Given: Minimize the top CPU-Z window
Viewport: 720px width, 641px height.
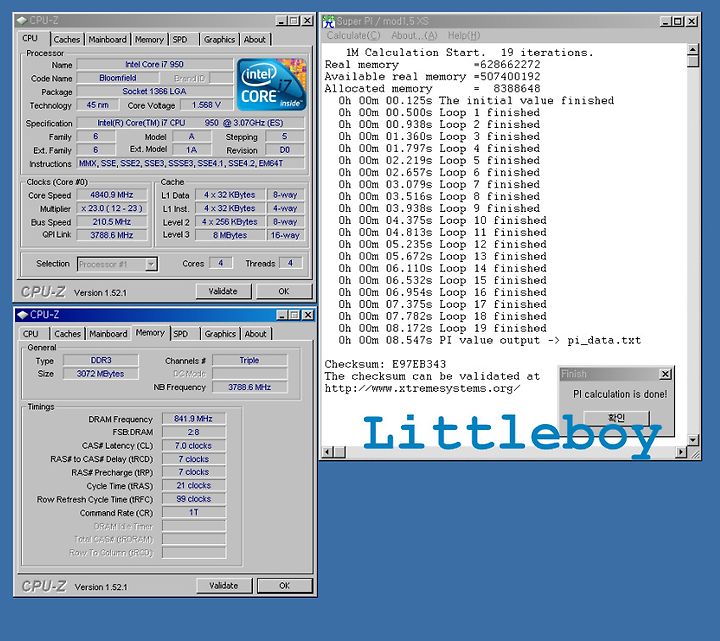Looking at the screenshot, I should (281, 21).
